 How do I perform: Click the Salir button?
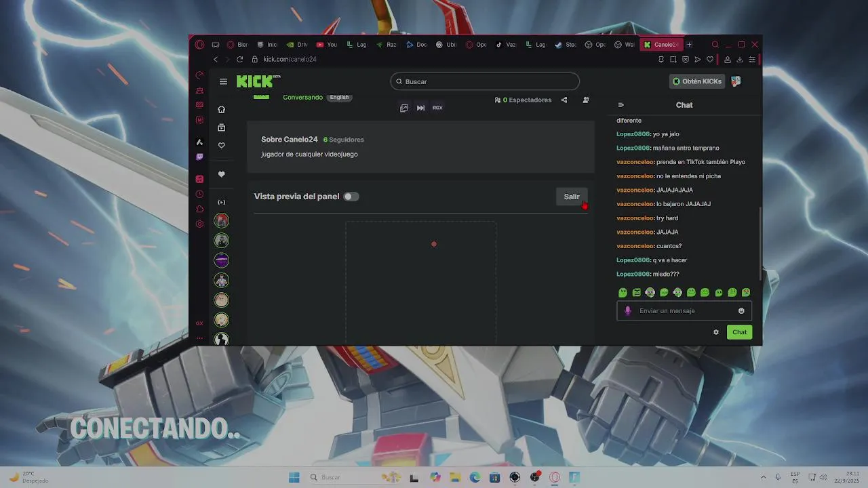tap(572, 197)
